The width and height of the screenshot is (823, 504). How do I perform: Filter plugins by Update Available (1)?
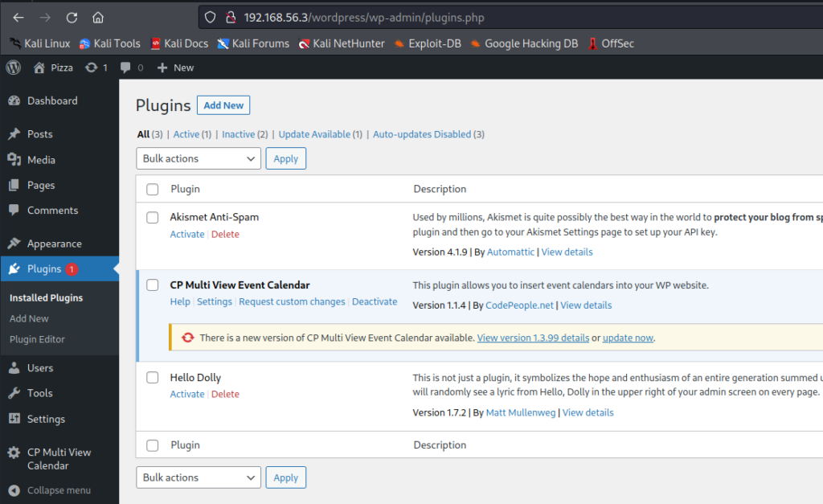point(320,134)
